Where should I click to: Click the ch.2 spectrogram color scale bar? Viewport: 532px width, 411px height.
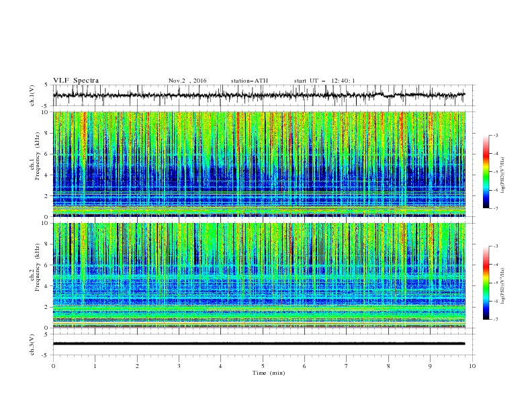coord(486,283)
